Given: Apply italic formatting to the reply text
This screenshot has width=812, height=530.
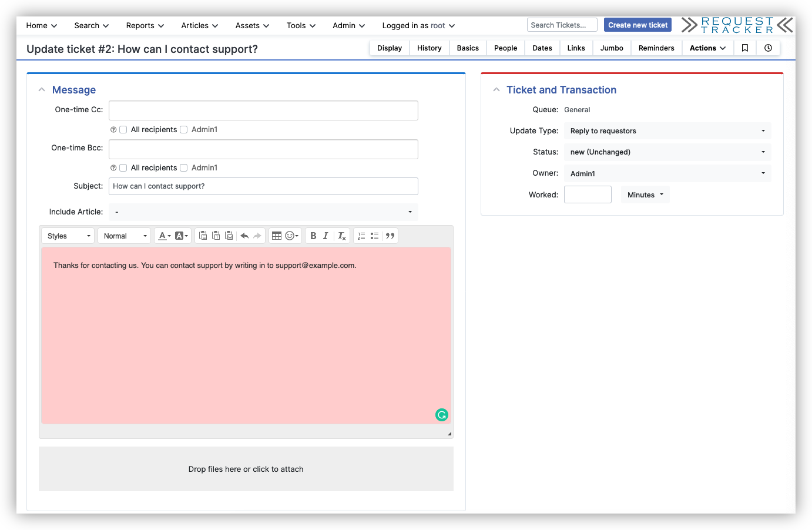Looking at the screenshot, I should coord(326,235).
